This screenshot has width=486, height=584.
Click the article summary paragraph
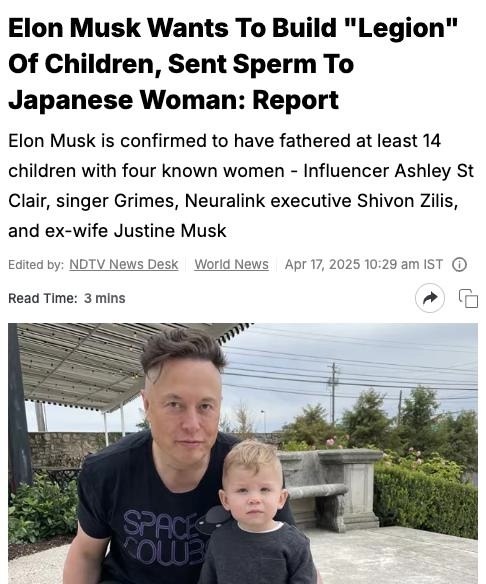click(x=241, y=186)
